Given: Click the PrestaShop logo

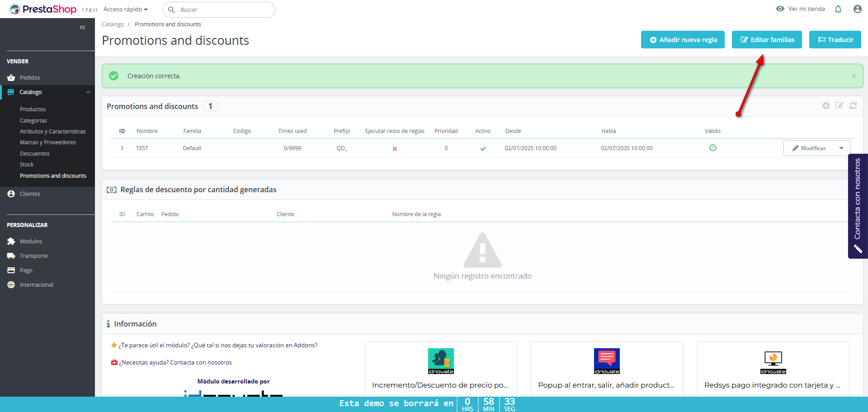Looking at the screenshot, I should 43,9.
